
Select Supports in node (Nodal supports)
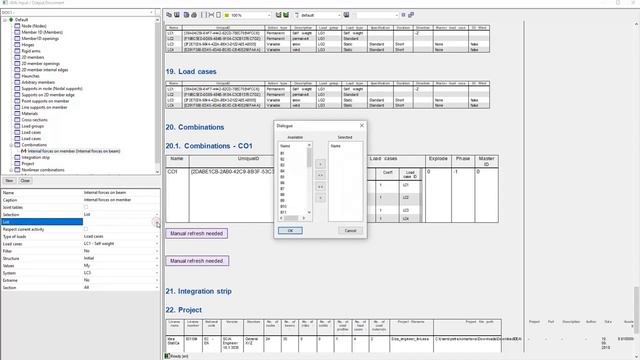click(52, 89)
